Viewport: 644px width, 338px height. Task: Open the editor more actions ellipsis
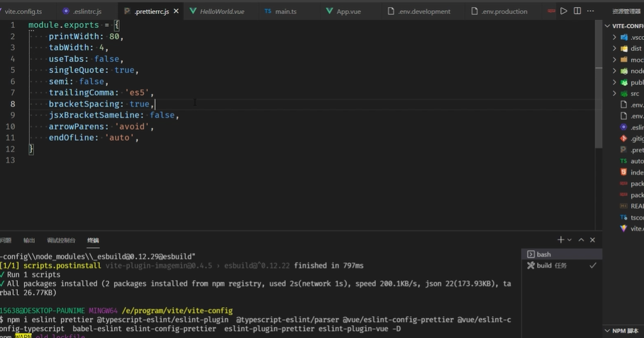tap(590, 11)
